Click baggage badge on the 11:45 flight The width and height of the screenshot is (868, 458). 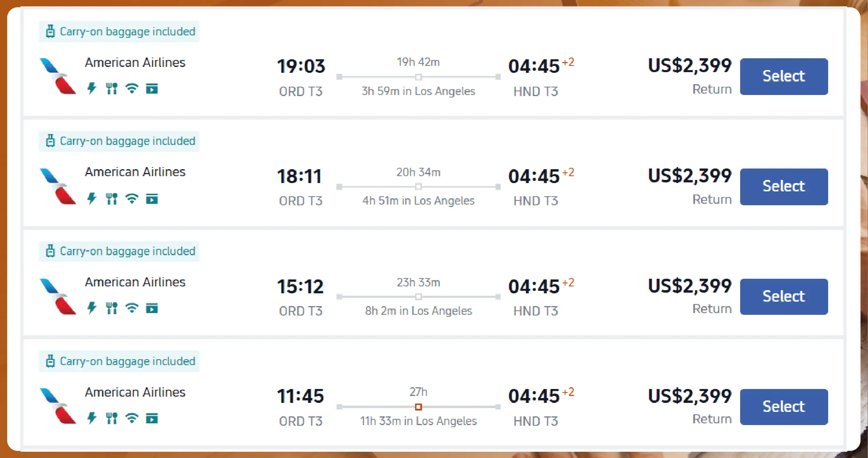click(119, 361)
